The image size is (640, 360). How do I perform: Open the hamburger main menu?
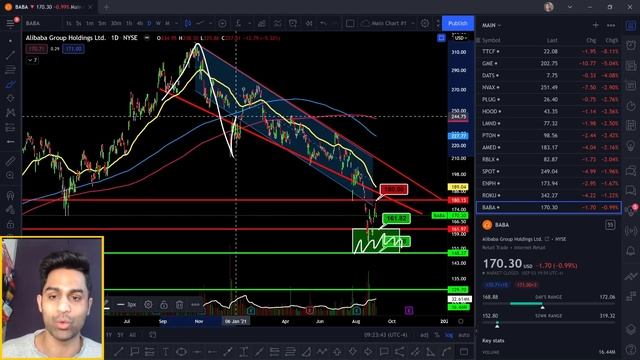[x=10, y=23]
